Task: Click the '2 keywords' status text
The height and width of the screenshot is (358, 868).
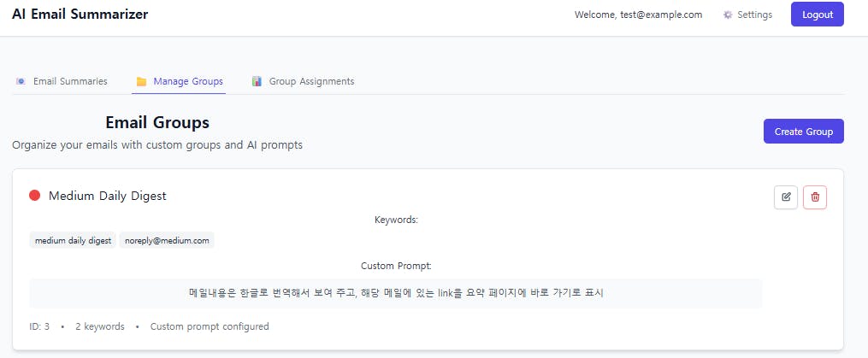Action: pos(100,326)
